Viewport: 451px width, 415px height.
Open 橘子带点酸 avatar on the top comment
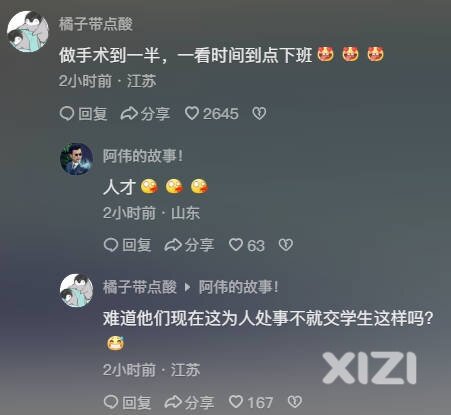[28, 31]
